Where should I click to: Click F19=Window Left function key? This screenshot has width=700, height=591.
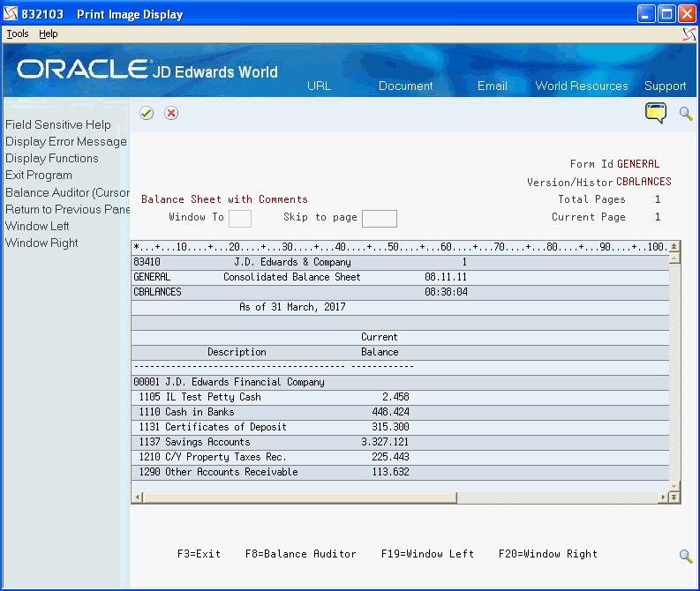click(427, 554)
